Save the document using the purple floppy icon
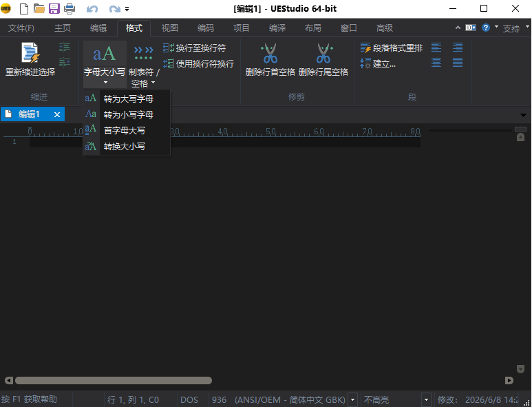 (x=54, y=8)
